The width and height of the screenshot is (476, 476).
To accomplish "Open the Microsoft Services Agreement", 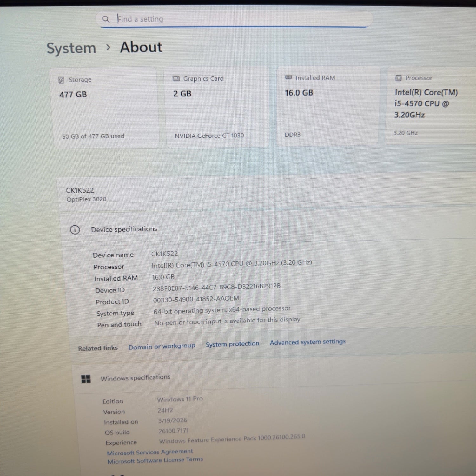I will 150,452.
